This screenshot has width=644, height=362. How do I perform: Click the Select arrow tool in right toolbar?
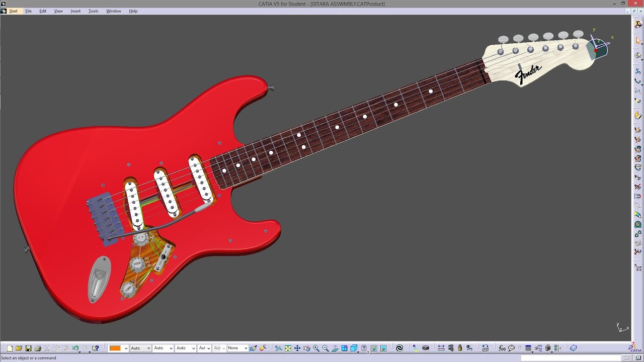coord(638,41)
